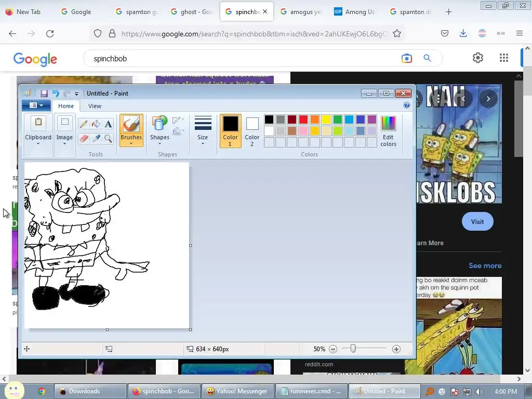The height and width of the screenshot is (399, 532).
Task: Open Yahoo! Messenger from the taskbar
Action: (x=238, y=391)
